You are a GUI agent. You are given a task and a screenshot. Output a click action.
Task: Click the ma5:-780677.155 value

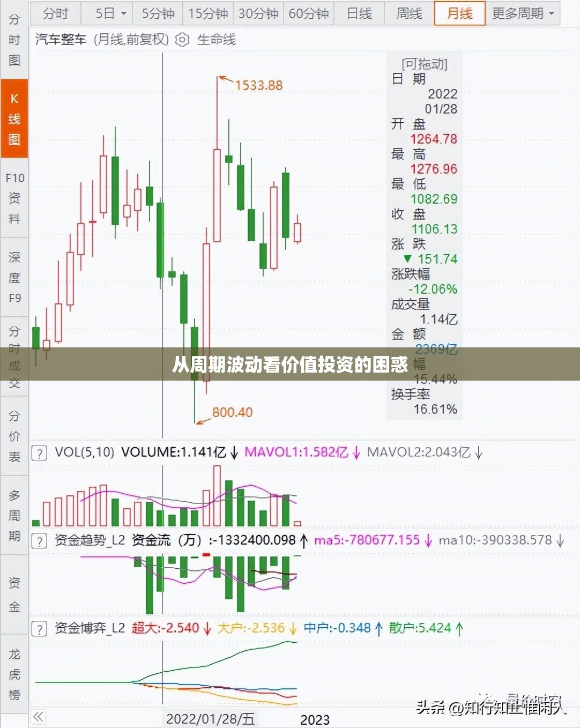pos(367,540)
